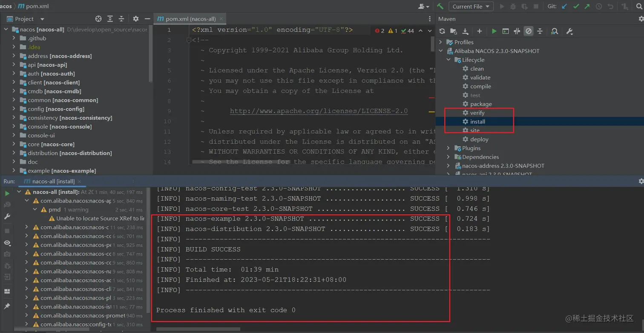The height and width of the screenshot is (333, 644).
Task: Click Maven download sources icon
Action: tap(466, 31)
